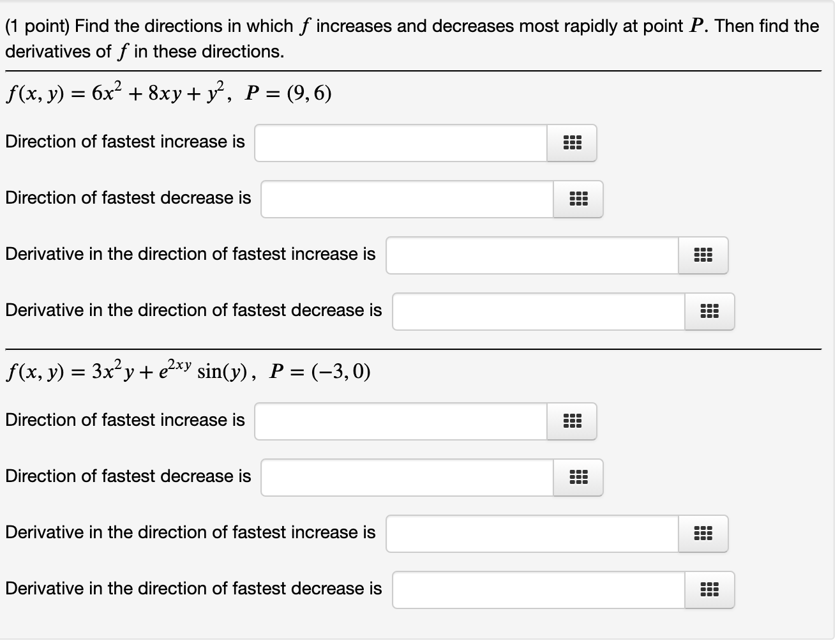The width and height of the screenshot is (840, 641).
Task: Open equation editor for second fastest increase direction
Action: [x=571, y=421]
